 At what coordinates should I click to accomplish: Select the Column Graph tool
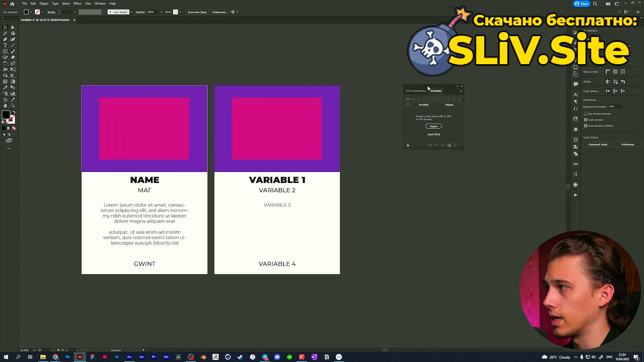(13, 94)
